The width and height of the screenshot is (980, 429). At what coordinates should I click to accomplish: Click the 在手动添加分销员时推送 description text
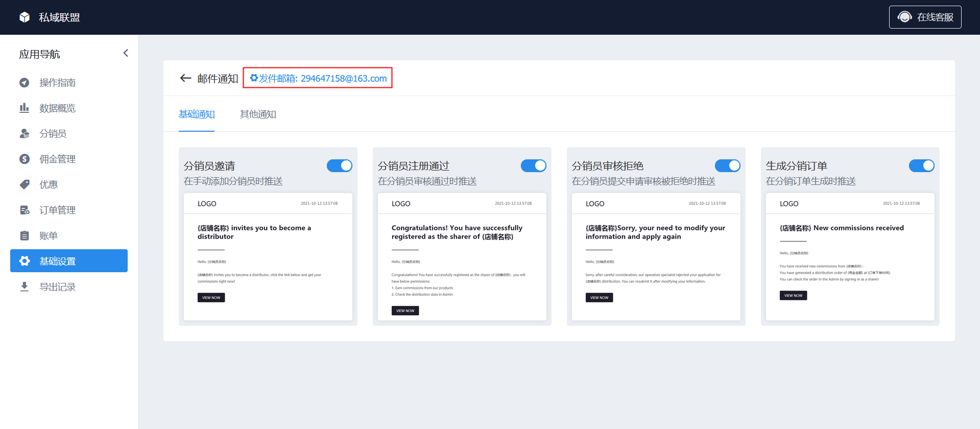pos(233,181)
